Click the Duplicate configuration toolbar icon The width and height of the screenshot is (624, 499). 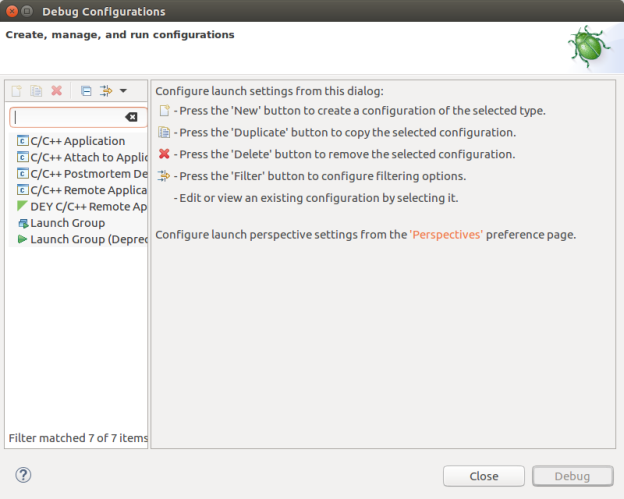point(36,91)
